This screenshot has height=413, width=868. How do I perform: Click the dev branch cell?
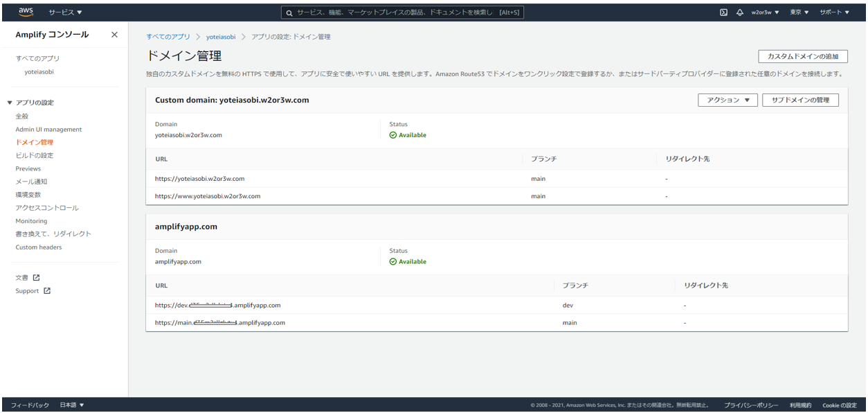(x=568, y=305)
